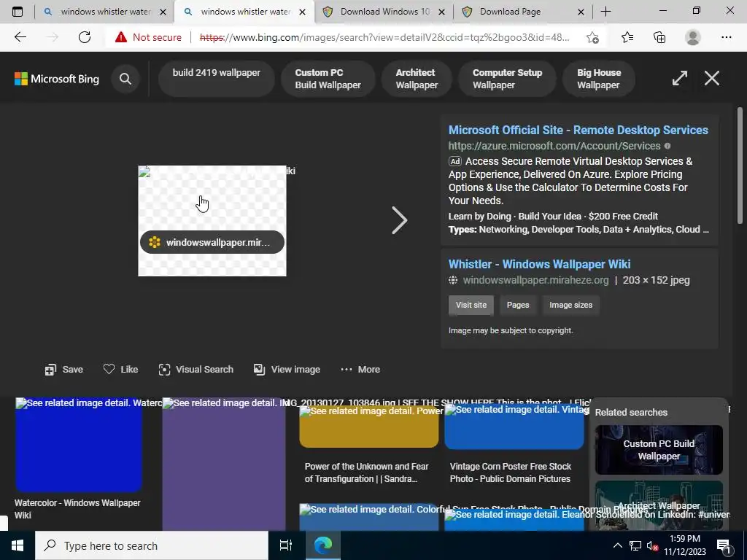747x560 pixels.
Task: Open Architect Wallpaper related search tile
Action: coord(659,506)
